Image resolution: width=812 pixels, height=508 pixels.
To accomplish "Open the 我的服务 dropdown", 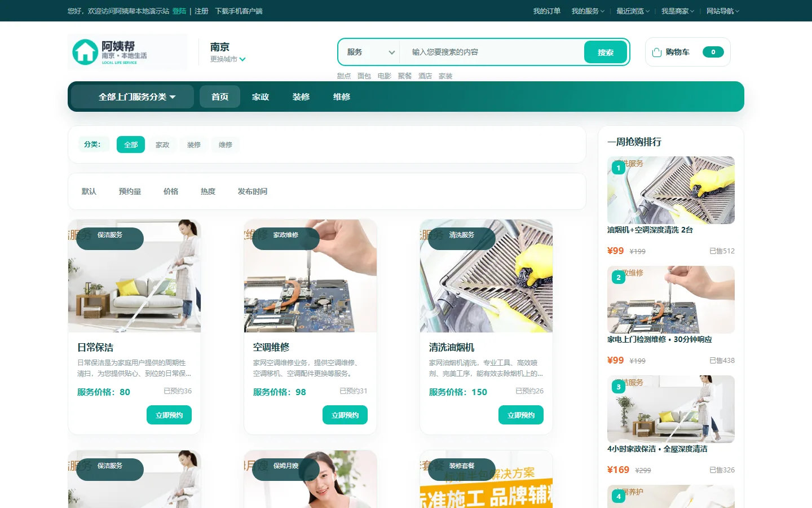I will pos(588,11).
